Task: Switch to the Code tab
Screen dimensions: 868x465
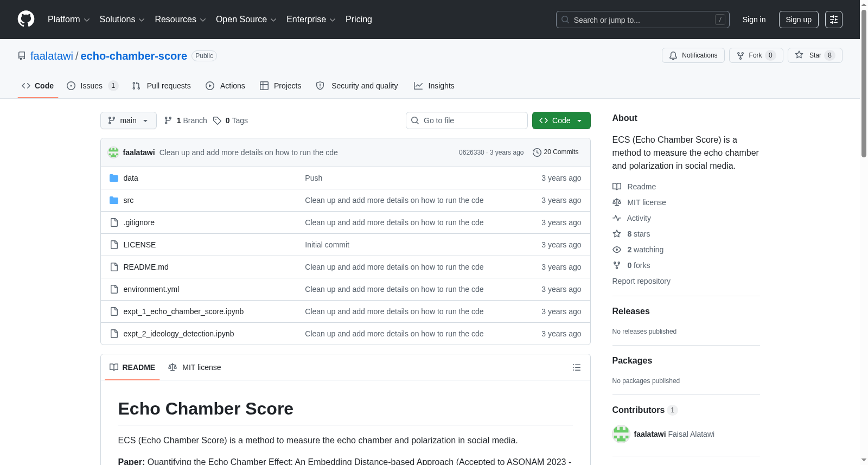Action: pos(38,86)
